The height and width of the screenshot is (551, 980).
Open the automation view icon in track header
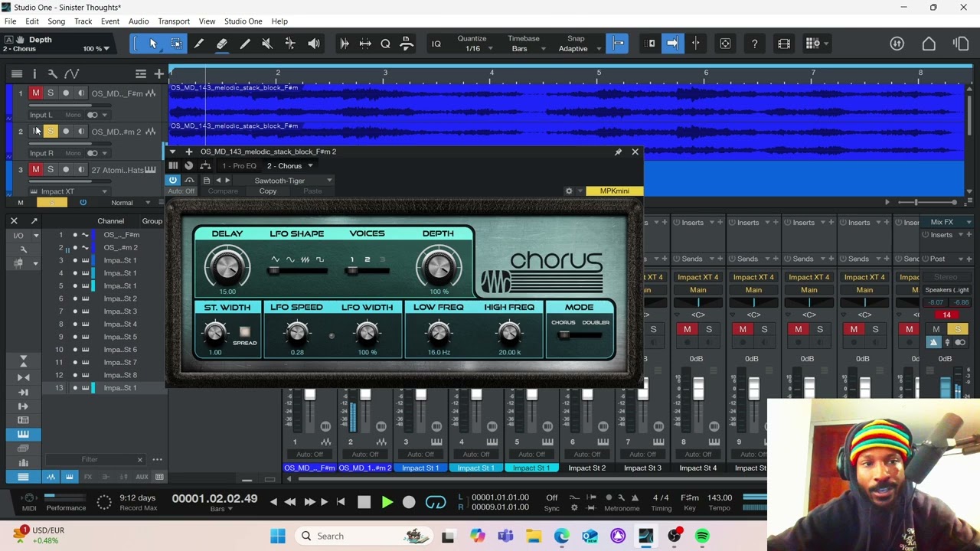pyautogui.click(x=71, y=73)
